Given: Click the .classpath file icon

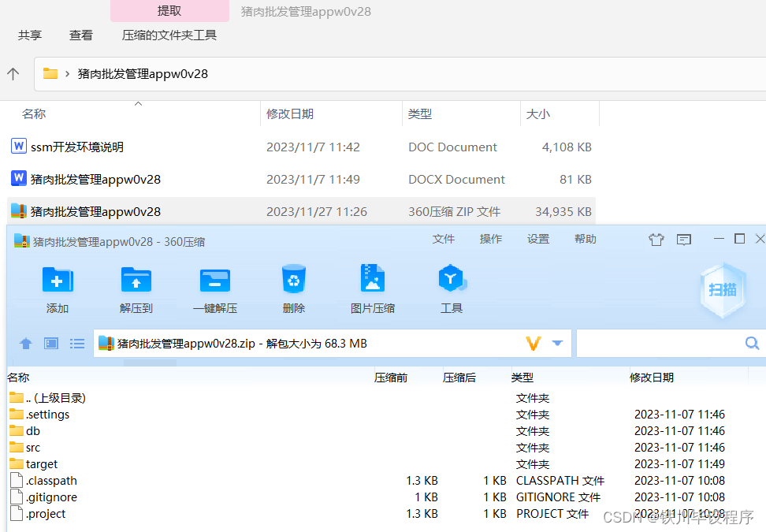Looking at the screenshot, I should (x=17, y=480).
